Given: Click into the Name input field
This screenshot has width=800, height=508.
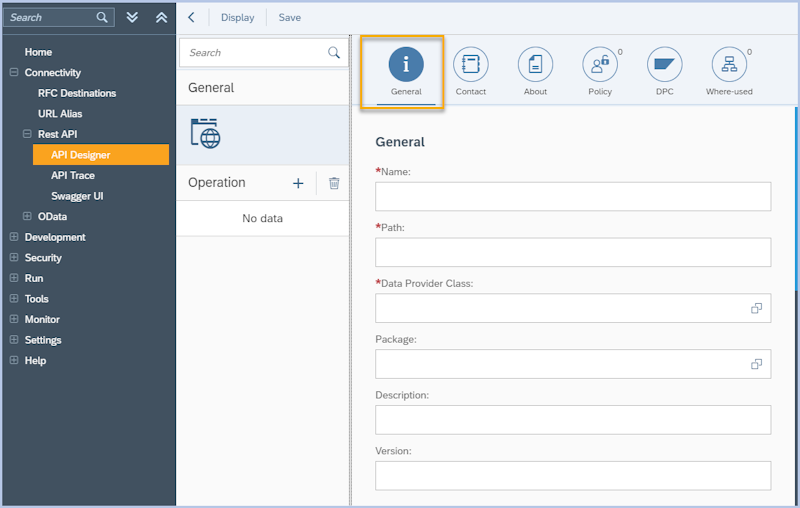Looking at the screenshot, I should click(573, 196).
